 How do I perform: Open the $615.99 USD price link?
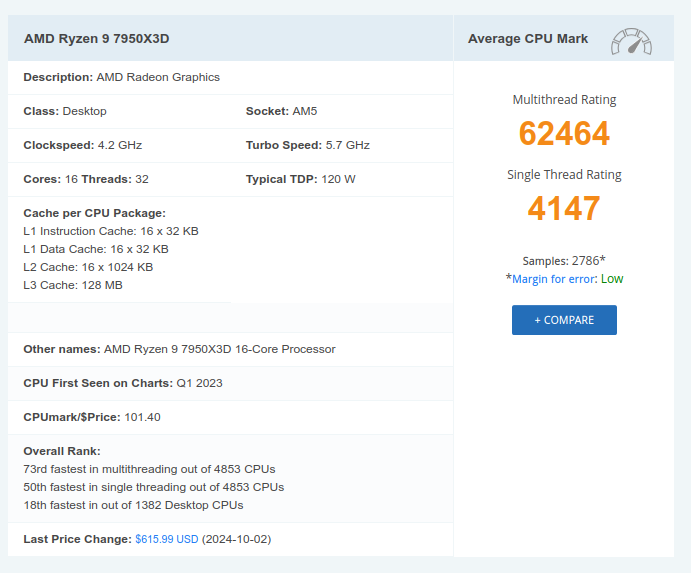click(167, 539)
